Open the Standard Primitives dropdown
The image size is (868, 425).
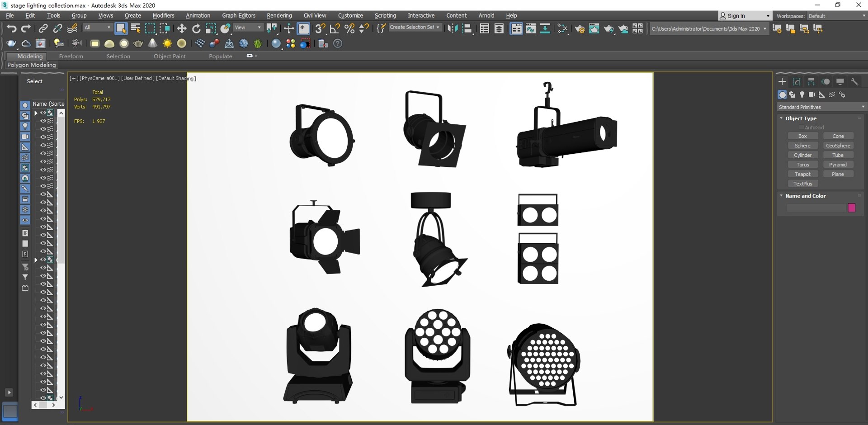pos(821,107)
